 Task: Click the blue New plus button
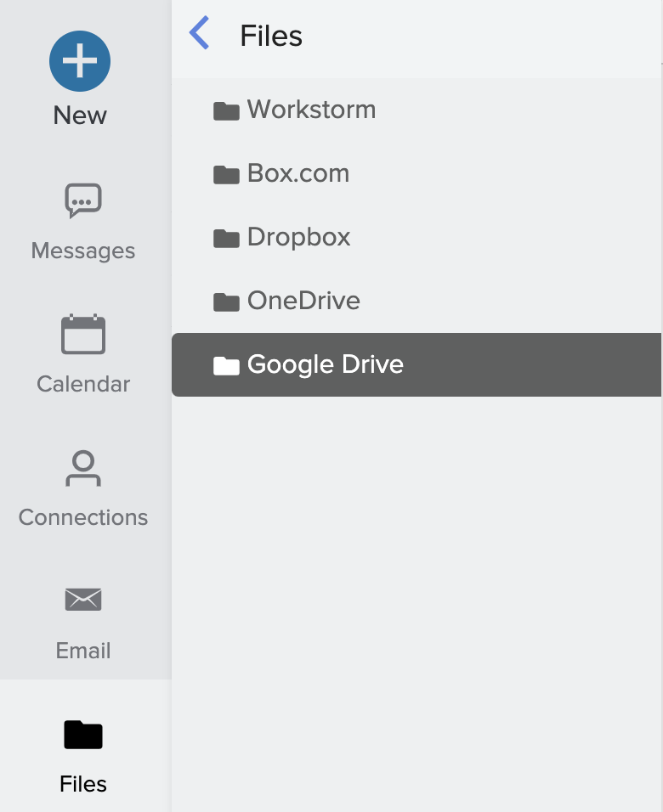coord(80,61)
